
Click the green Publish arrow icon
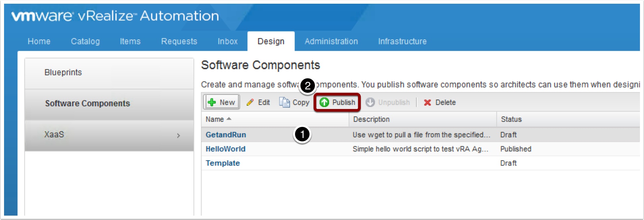tap(324, 102)
